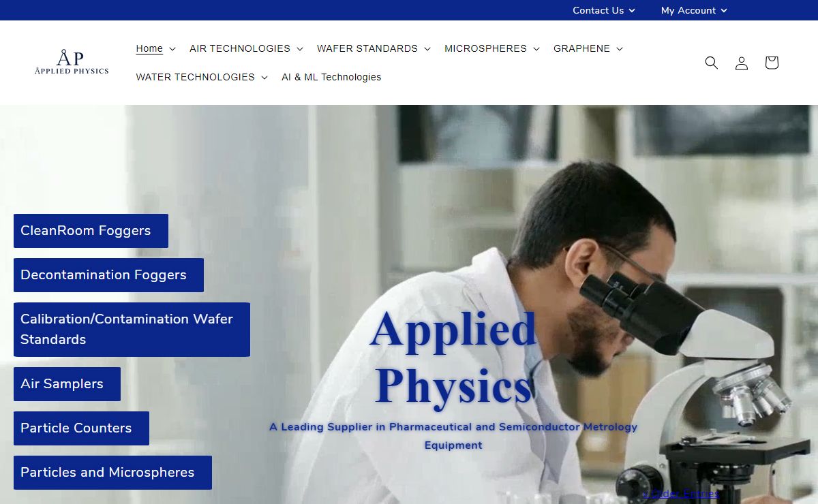Open the MICROSPHERES menu
The height and width of the screenshot is (504, 818).
coord(492,48)
